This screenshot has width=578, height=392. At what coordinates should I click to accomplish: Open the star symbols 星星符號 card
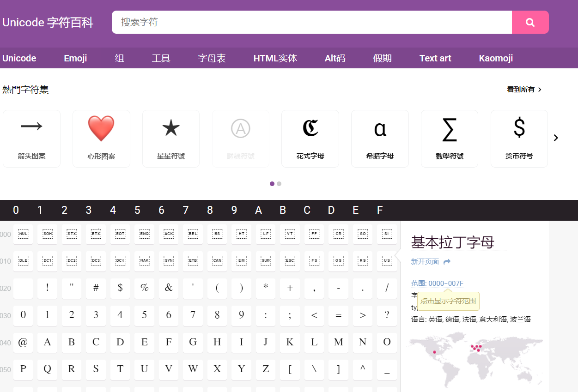pyautogui.click(x=171, y=139)
